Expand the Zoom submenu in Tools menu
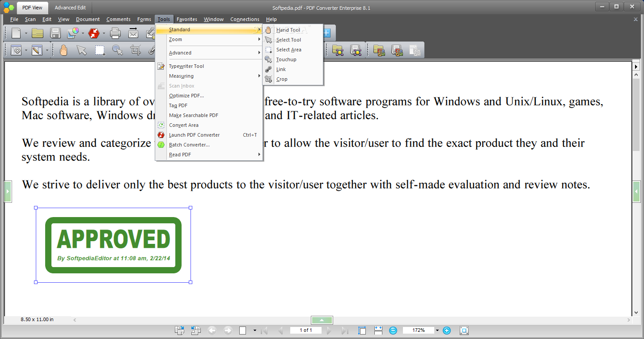The height and width of the screenshot is (339, 644). pyautogui.click(x=209, y=39)
